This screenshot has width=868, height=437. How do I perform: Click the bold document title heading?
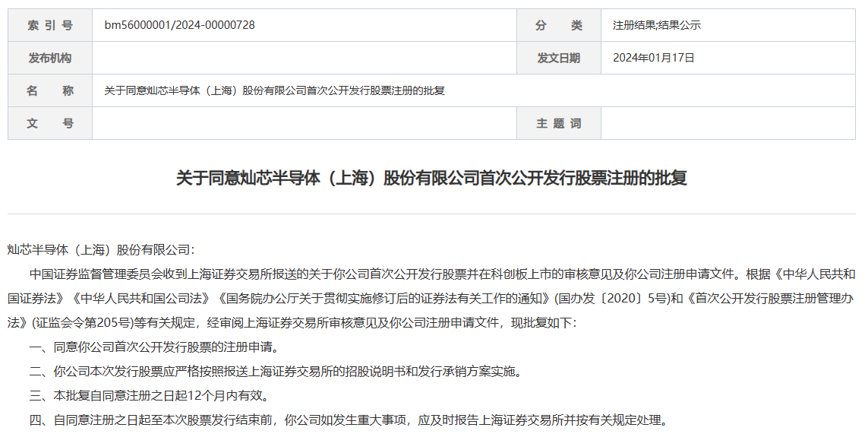pyautogui.click(x=432, y=178)
